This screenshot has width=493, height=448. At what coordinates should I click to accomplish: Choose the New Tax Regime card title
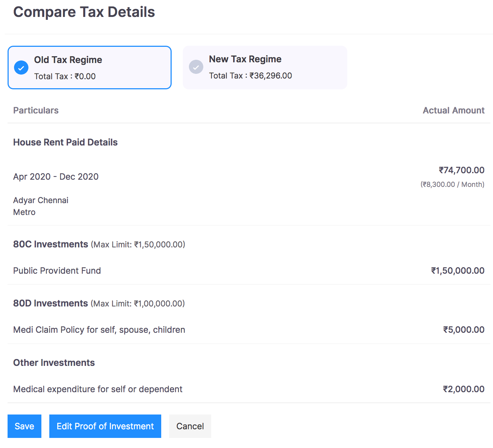pos(245,59)
